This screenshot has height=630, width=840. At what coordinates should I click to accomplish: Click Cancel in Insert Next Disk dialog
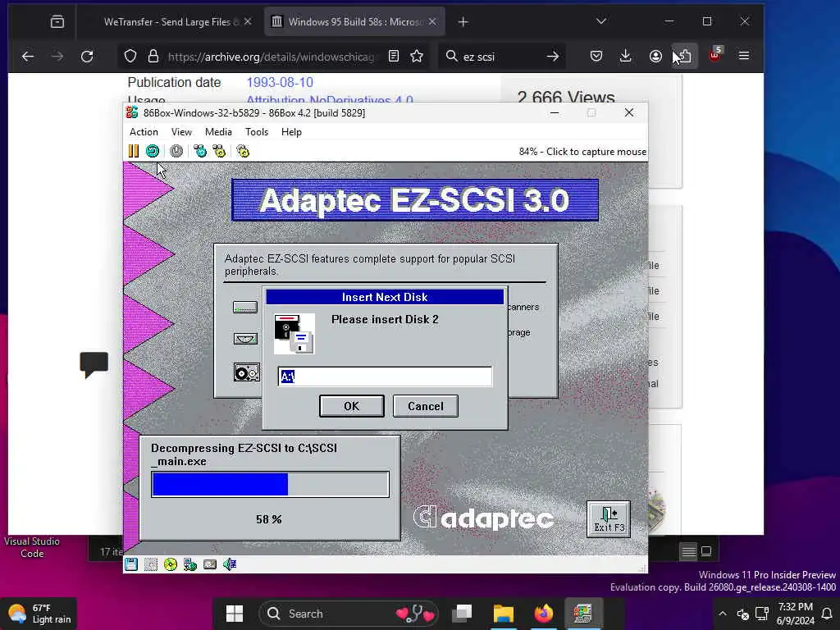(426, 406)
